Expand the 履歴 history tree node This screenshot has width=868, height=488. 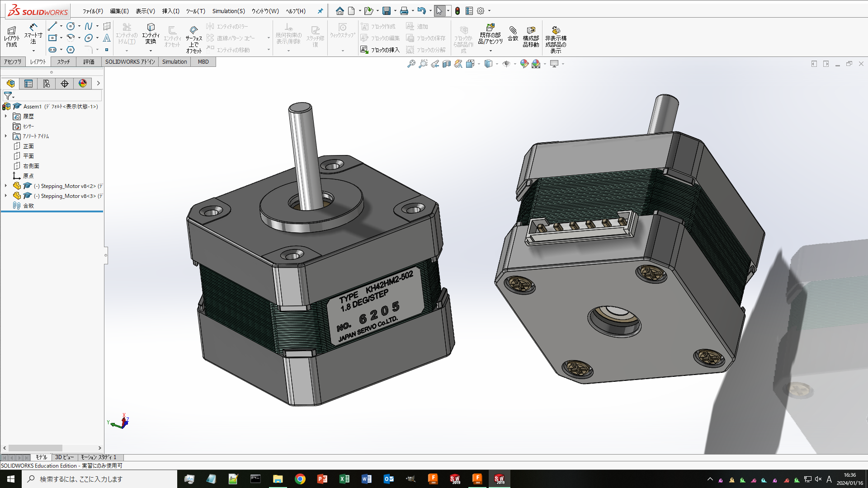(x=6, y=116)
